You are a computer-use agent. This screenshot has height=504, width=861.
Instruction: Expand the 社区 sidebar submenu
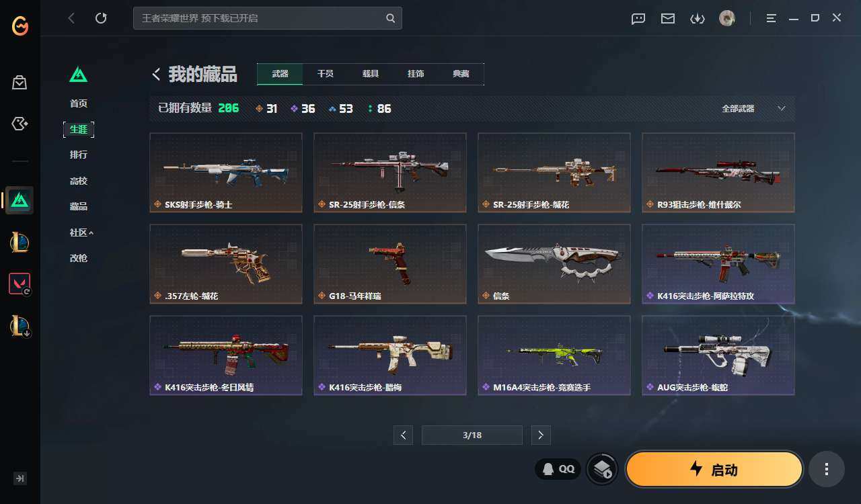81,233
